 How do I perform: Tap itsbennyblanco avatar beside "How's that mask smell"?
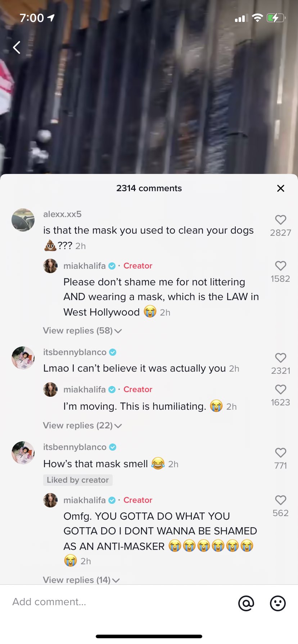pos(23,453)
